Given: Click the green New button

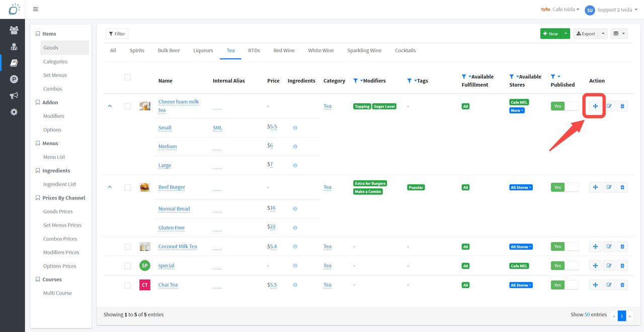Looking at the screenshot, I should (x=550, y=34).
